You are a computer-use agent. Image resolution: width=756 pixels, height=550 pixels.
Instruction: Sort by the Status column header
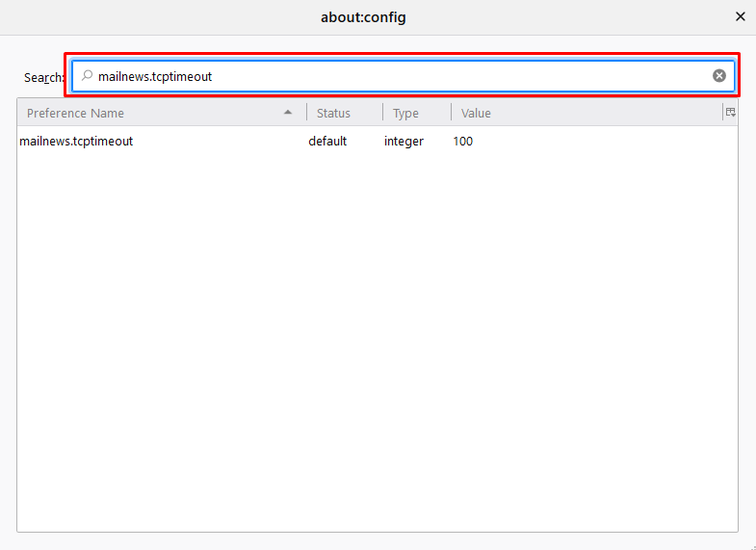pyautogui.click(x=334, y=113)
